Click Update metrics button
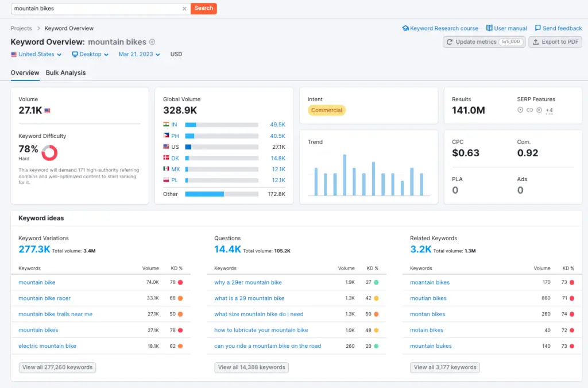The width and height of the screenshot is (588, 388). pos(484,41)
